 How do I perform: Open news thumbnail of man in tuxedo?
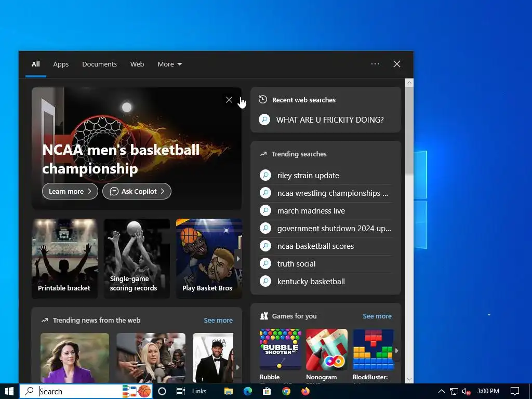213,358
